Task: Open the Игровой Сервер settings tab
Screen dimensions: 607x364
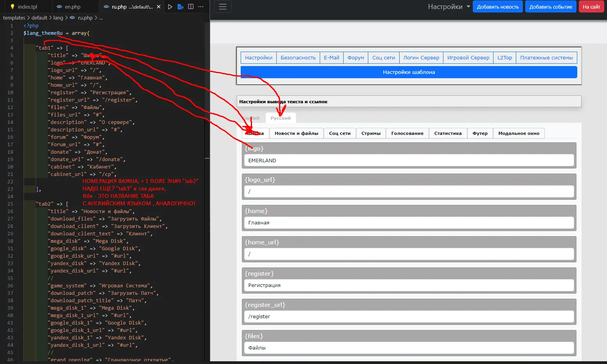Action: [x=468, y=58]
